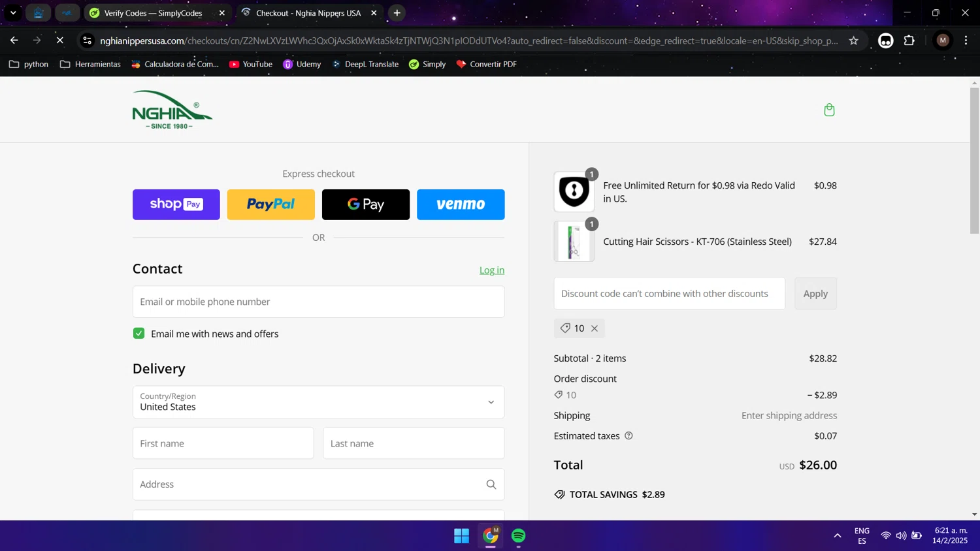Open the shopping bag cart icon

tap(829, 110)
